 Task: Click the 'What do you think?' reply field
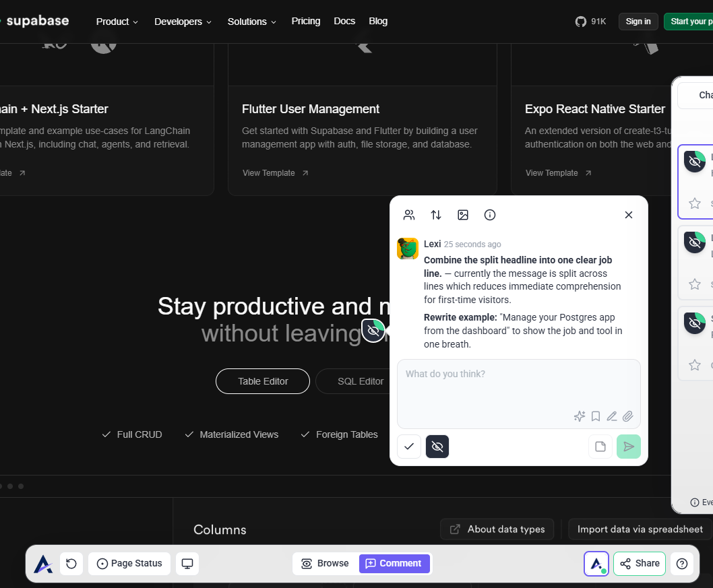click(518, 385)
